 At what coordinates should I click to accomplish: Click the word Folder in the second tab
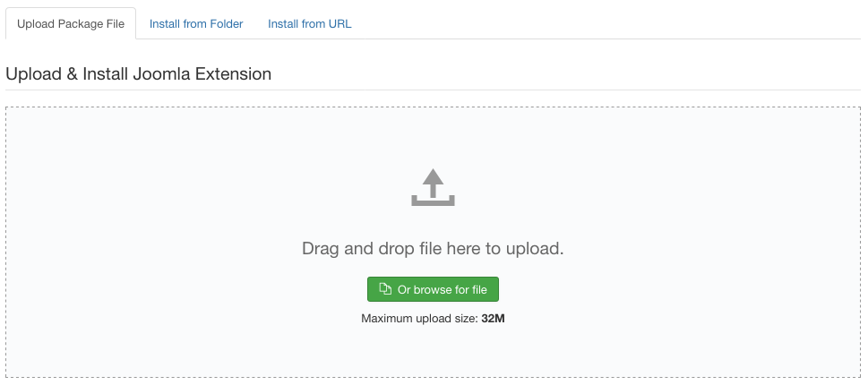point(224,24)
